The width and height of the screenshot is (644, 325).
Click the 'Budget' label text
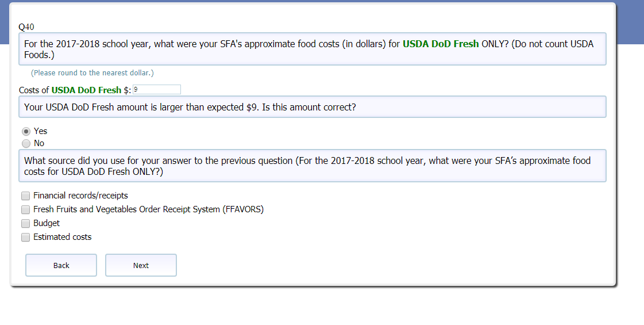pyautogui.click(x=47, y=223)
